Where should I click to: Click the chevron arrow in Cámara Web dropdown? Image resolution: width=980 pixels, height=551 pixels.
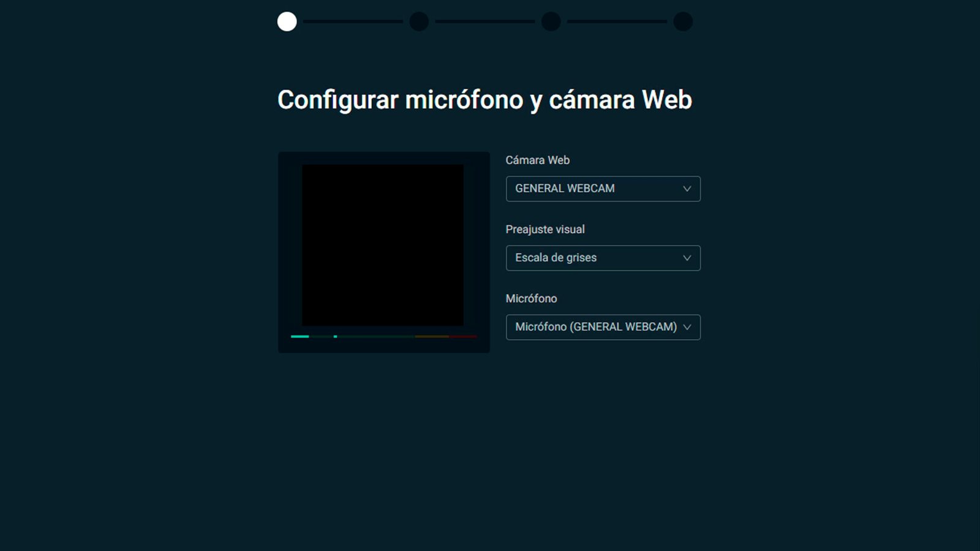pyautogui.click(x=687, y=189)
